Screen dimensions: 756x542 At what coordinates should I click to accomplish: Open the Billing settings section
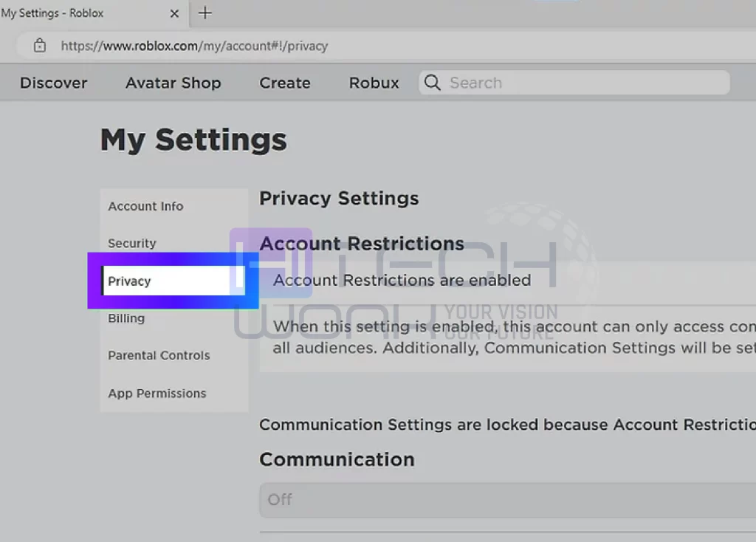point(126,318)
